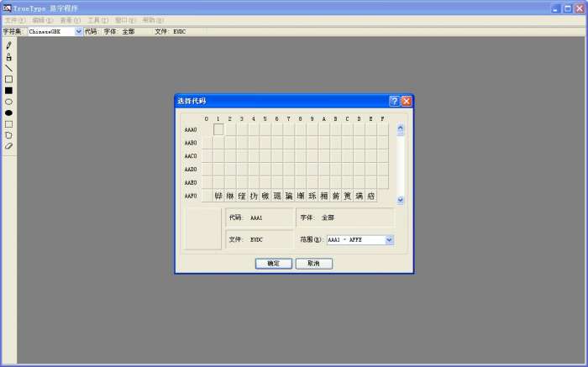This screenshot has height=367, width=588.
Task: Select the Hollow Ellipse tool
Action: click(x=8, y=102)
